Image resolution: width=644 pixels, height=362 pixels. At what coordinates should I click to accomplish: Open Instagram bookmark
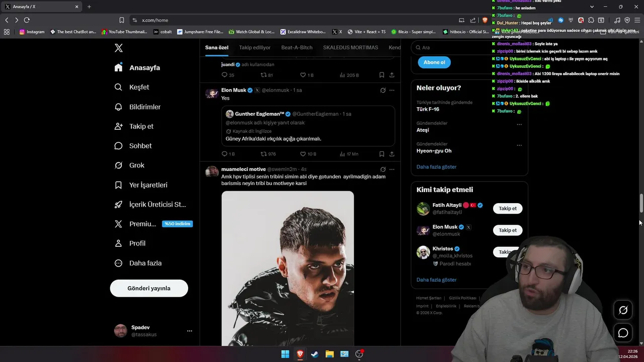[x=32, y=32]
